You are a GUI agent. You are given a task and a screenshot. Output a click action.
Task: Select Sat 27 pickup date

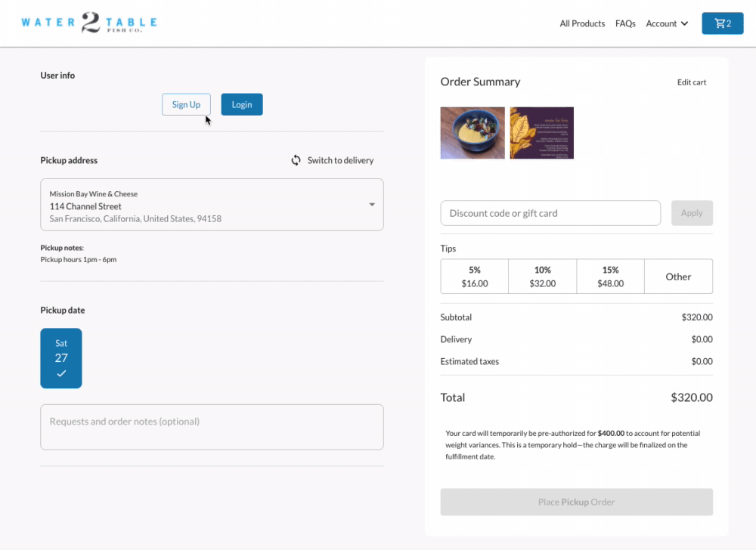61,358
